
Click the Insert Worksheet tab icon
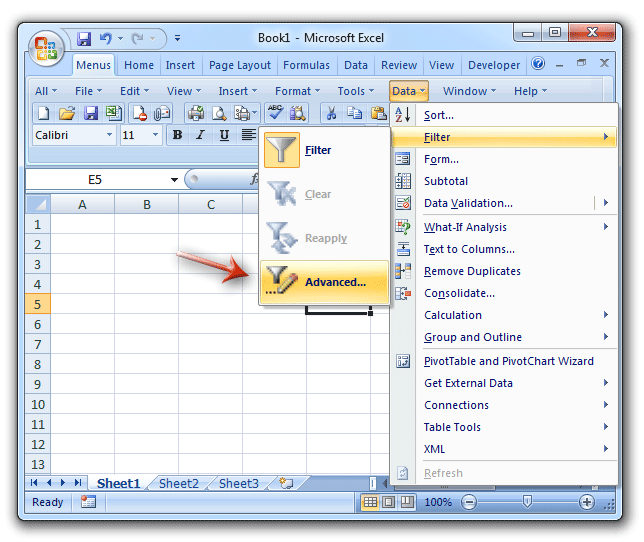(x=286, y=483)
